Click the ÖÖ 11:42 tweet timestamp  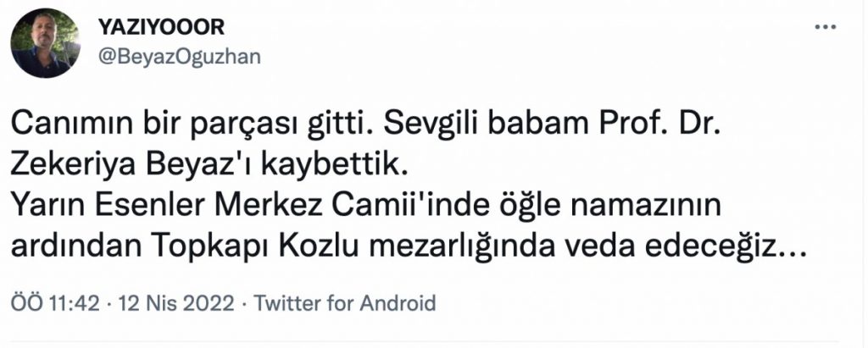click(x=55, y=303)
